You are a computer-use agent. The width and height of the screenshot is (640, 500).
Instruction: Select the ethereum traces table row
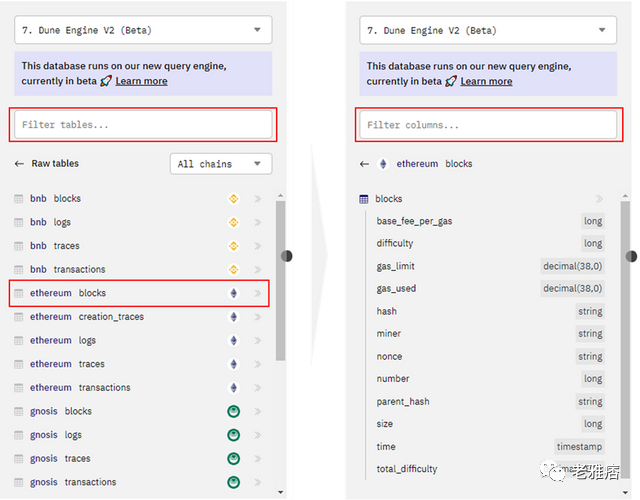[x=139, y=364]
